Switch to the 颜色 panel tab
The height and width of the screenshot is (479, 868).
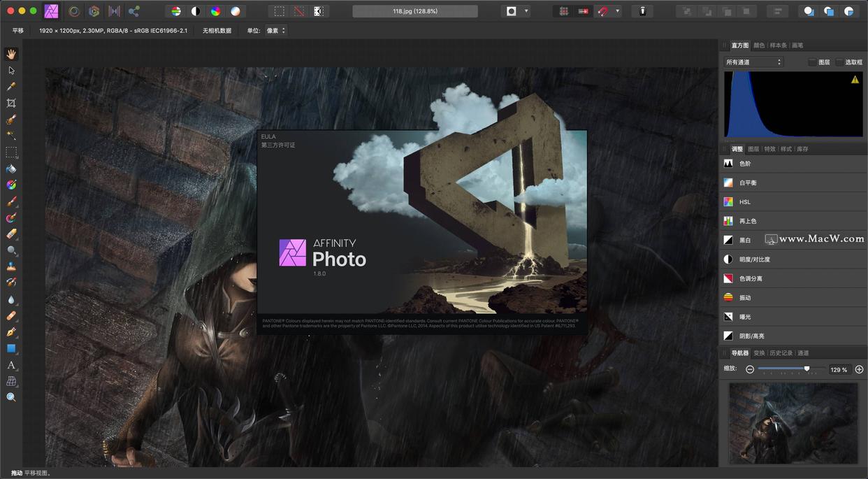click(x=760, y=45)
